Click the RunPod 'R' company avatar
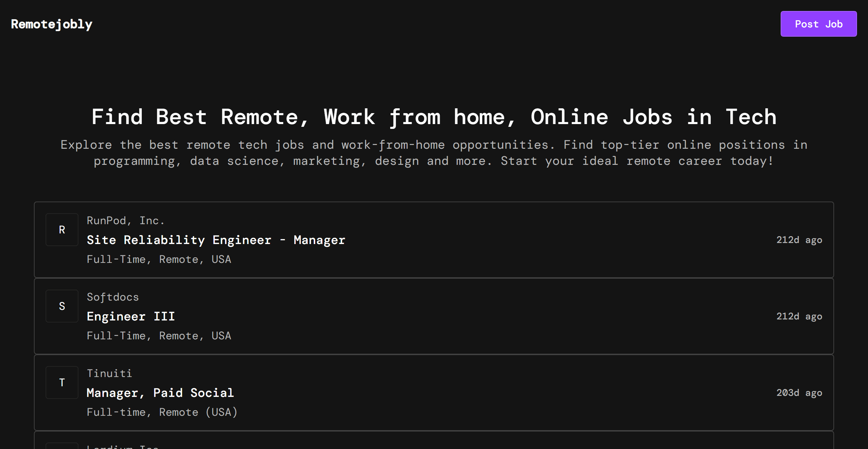 pos(62,230)
